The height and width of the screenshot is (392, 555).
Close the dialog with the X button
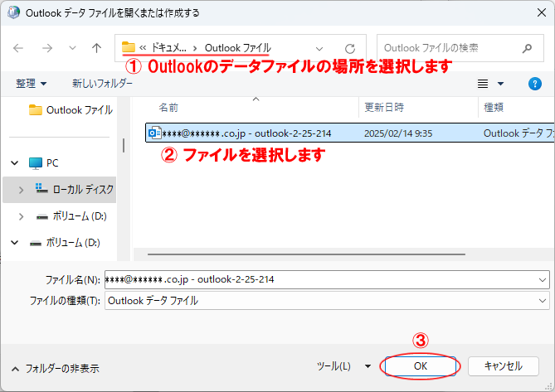coord(542,12)
